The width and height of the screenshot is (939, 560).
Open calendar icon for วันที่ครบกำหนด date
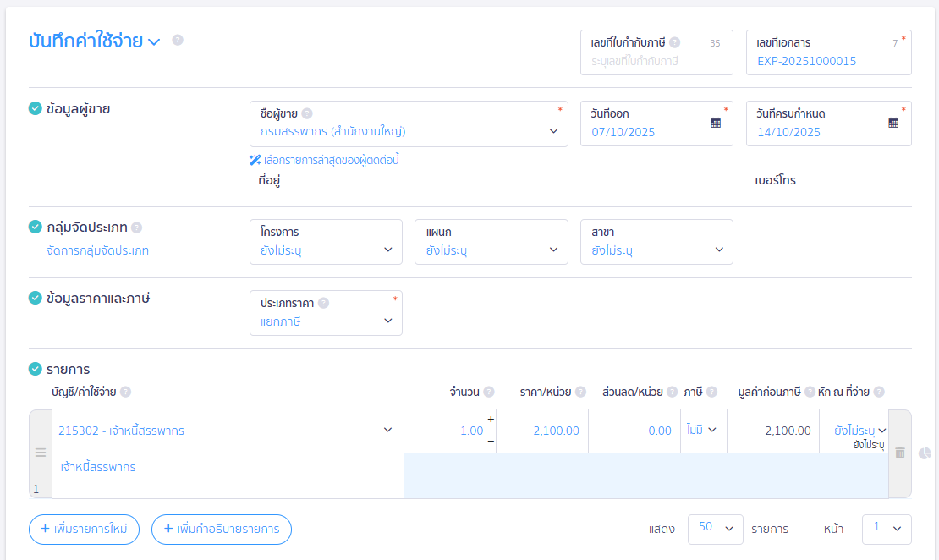click(x=893, y=123)
